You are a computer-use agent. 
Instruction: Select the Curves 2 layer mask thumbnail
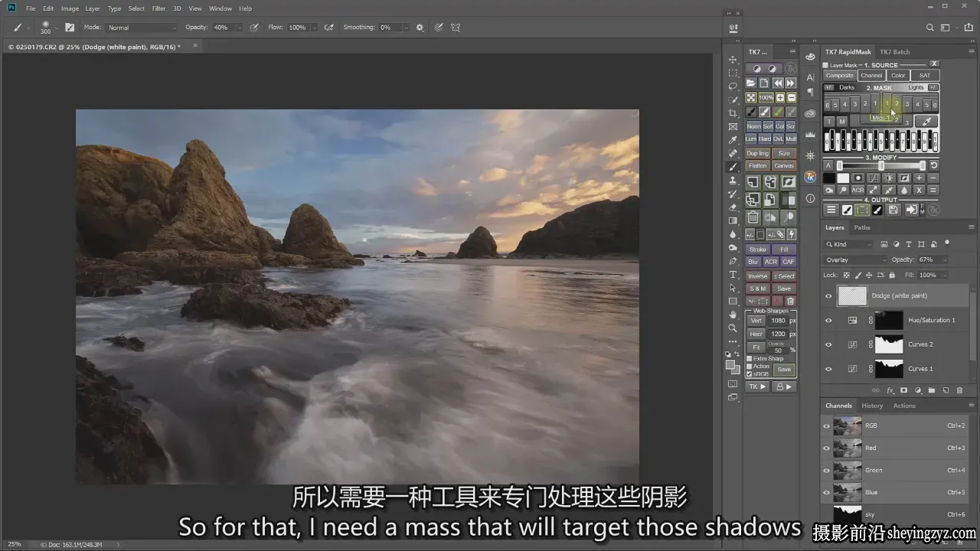coord(890,345)
